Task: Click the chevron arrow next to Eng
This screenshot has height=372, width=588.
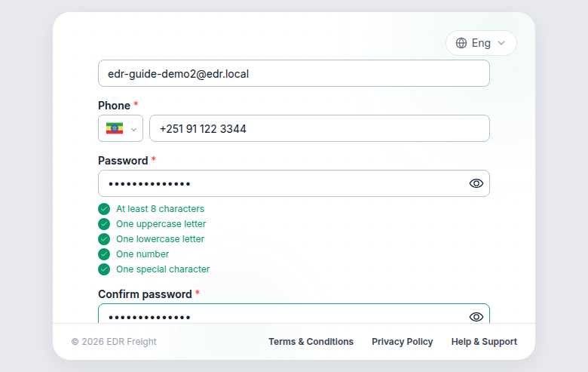Action: [501, 43]
